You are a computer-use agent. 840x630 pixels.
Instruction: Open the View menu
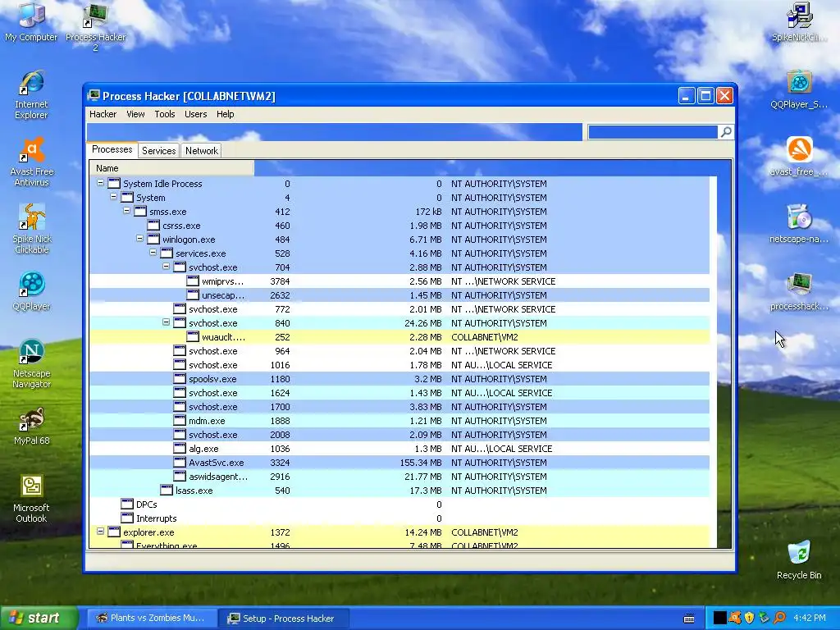(x=135, y=114)
